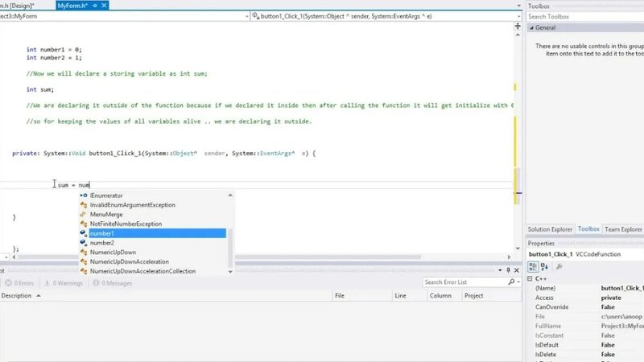
Task: Switch to the Solution Explorer tab
Action: coord(550,229)
